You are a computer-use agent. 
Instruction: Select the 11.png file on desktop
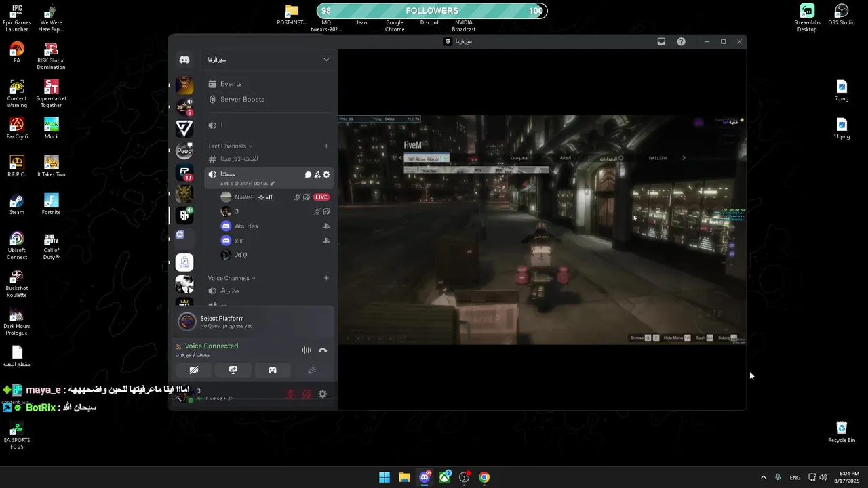coord(842,129)
